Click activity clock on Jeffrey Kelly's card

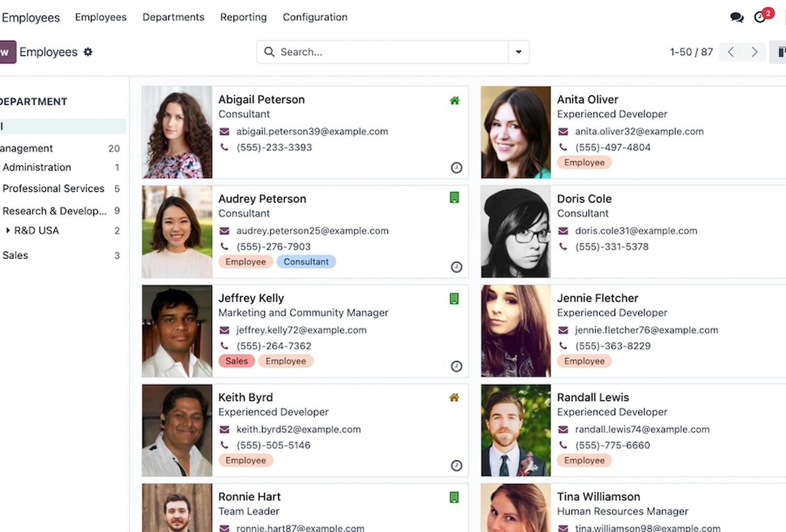coord(456,366)
